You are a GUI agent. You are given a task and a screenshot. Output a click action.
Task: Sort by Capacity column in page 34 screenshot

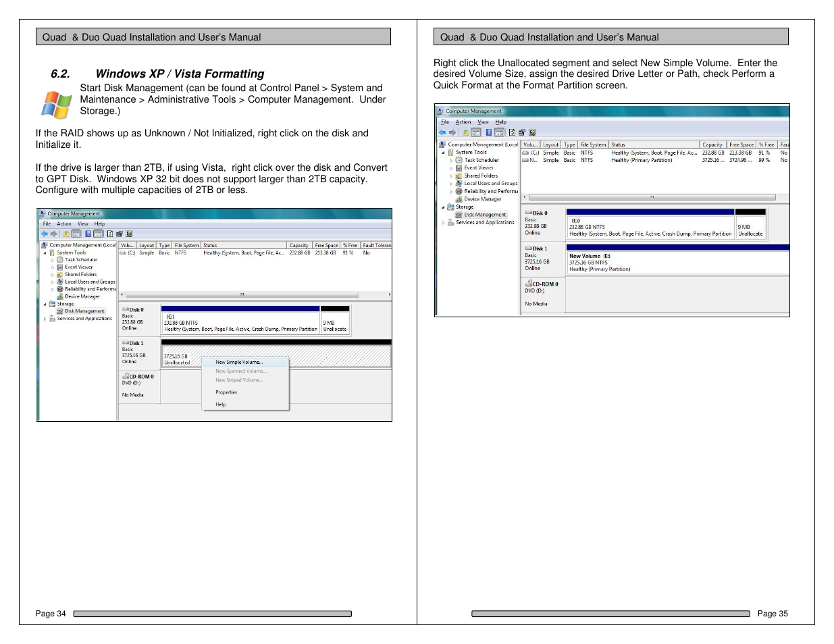(298, 245)
